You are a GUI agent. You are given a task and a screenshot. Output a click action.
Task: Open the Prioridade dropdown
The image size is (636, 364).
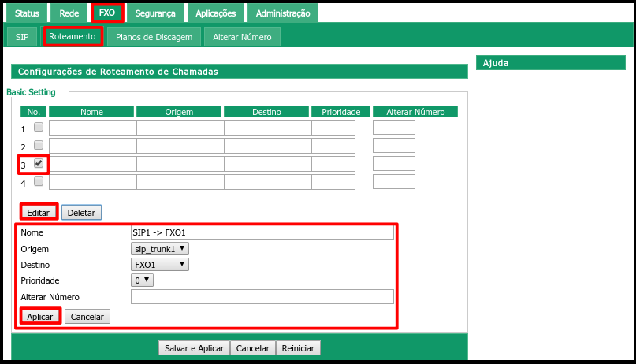click(x=143, y=280)
